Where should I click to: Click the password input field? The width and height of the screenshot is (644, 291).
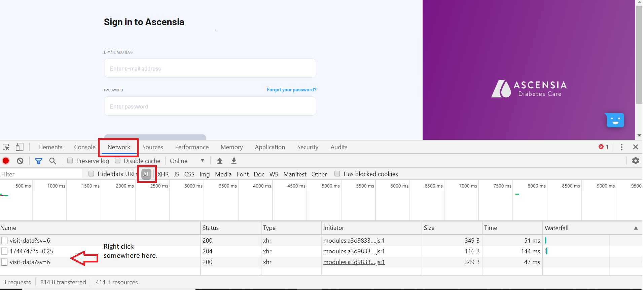click(x=210, y=106)
